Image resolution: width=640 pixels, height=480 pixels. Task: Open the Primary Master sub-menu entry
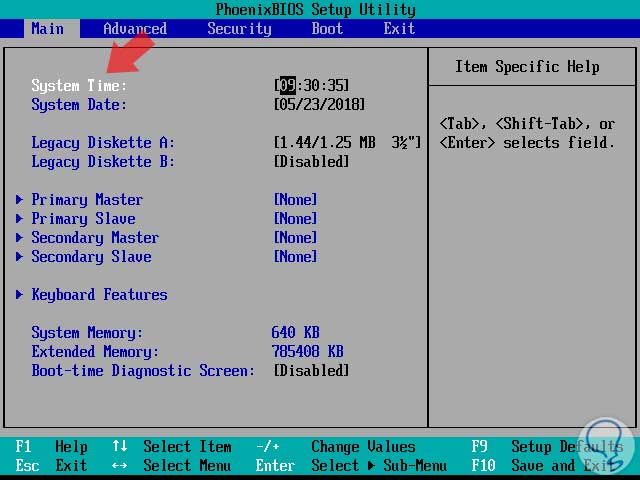click(87, 200)
